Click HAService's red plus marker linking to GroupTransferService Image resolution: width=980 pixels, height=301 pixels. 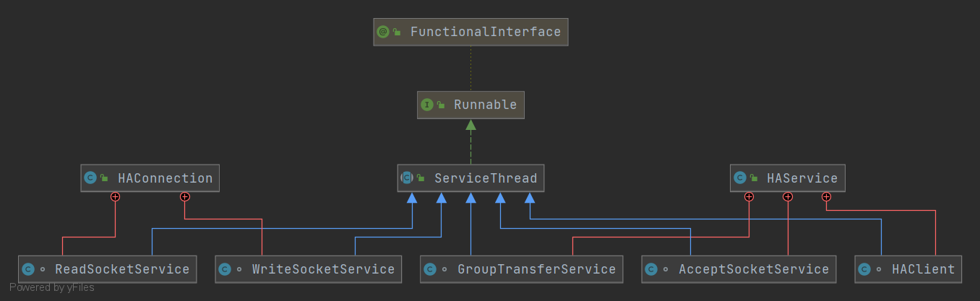[x=749, y=196]
